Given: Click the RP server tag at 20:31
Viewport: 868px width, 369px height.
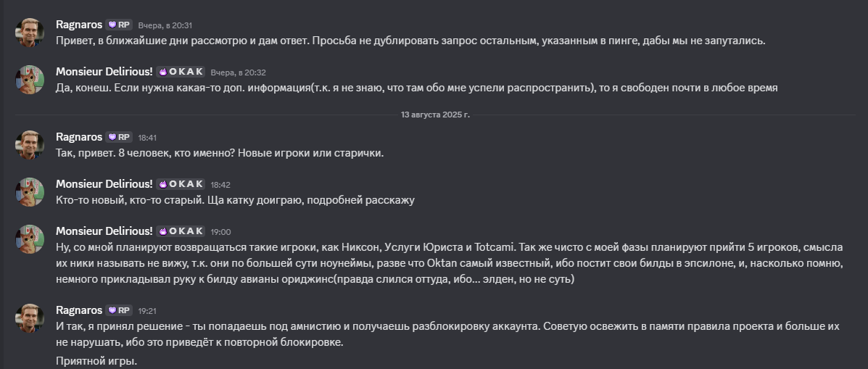Looking at the screenshot, I should pyautogui.click(x=119, y=25).
